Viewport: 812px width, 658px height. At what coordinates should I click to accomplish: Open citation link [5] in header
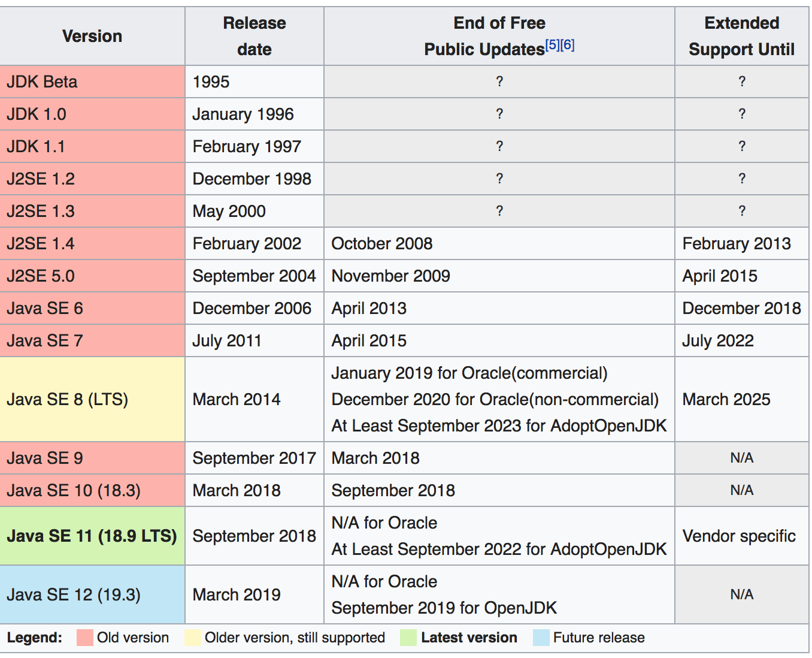click(x=552, y=45)
